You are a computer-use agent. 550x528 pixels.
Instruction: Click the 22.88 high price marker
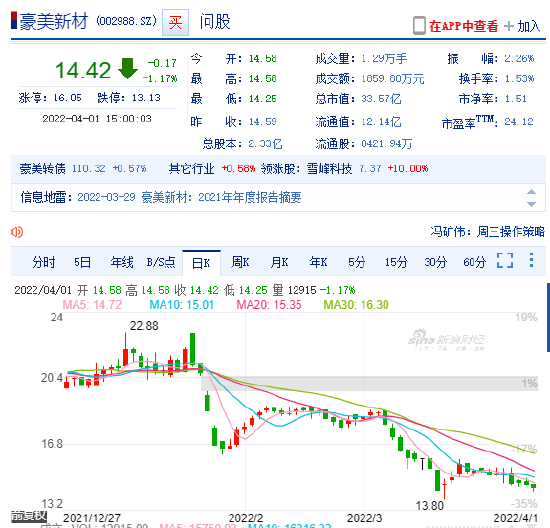pos(144,326)
